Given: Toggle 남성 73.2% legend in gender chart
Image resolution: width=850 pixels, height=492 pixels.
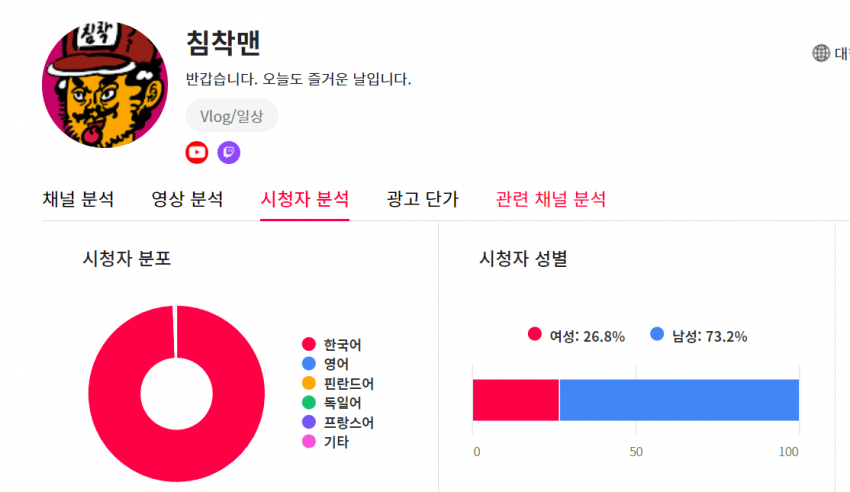Looking at the screenshot, I should coord(699,335).
